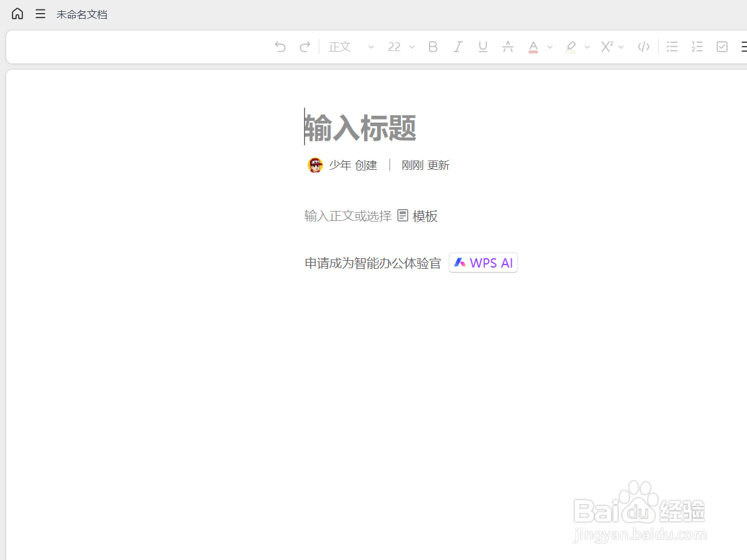Expand the superscript options arrow
The image size is (747, 560).
621,47
